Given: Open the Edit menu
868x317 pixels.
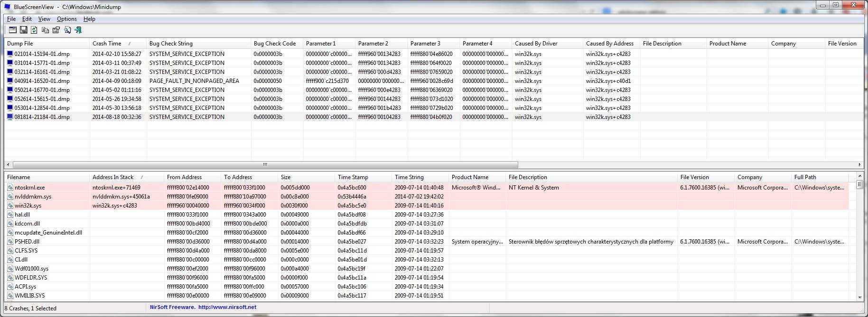Looking at the screenshot, I should click(x=27, y=19).
